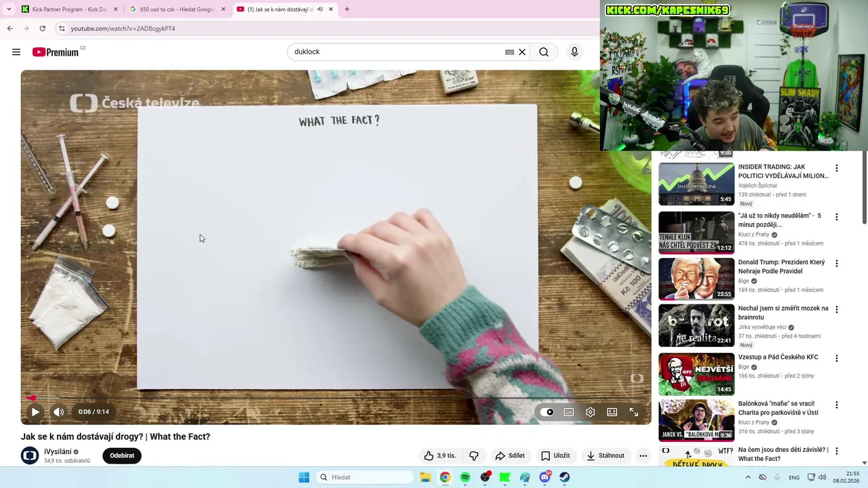Viewport: 868px width, 488px height.
Task: Like the video (3,9 tis.)
Action: coord(439,455)
